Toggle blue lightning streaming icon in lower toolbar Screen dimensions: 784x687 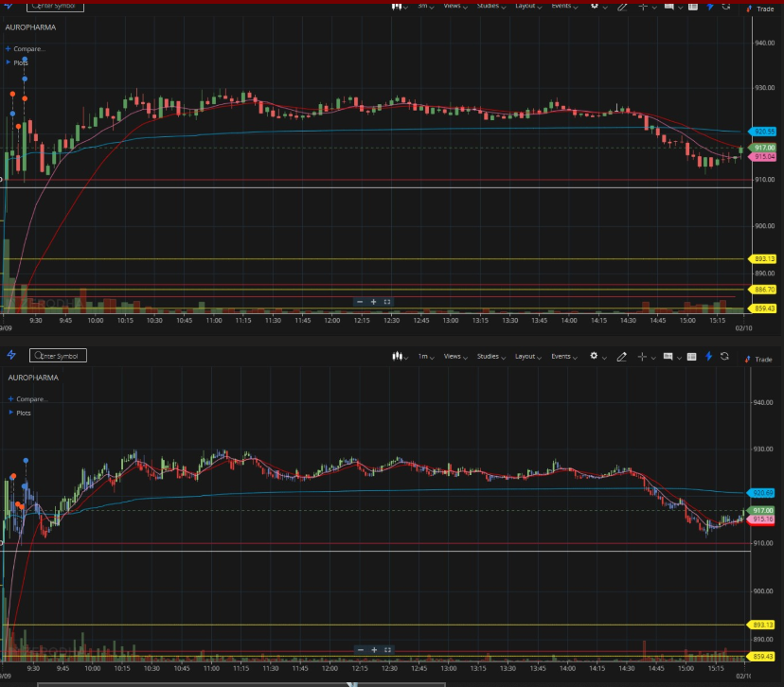(708, 356)
